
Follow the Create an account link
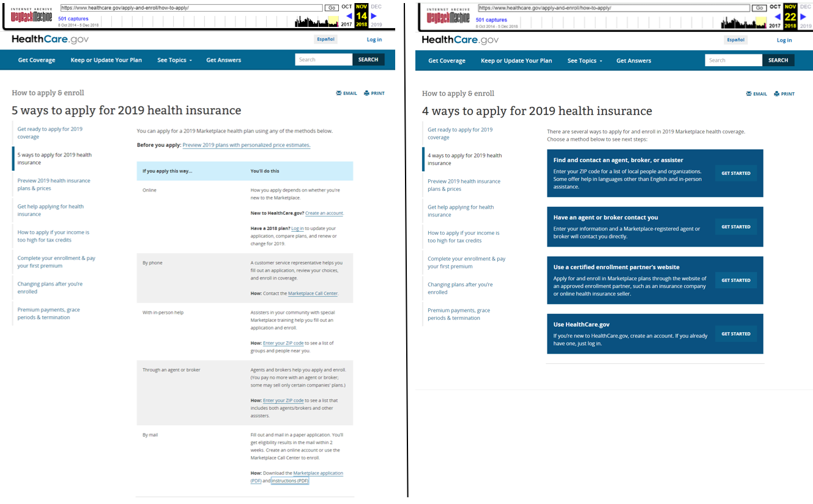point(324,213)
